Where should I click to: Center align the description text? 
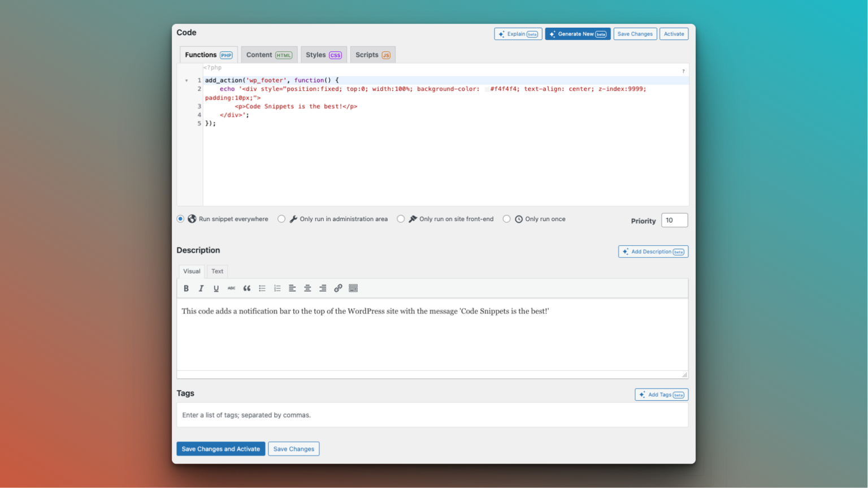click(x=307, y=288)
